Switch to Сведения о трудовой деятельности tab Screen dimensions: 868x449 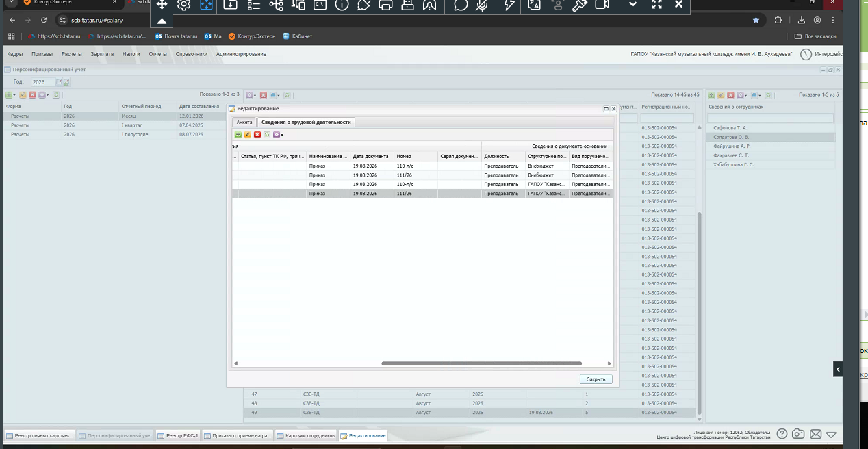(x=306, y=122)
